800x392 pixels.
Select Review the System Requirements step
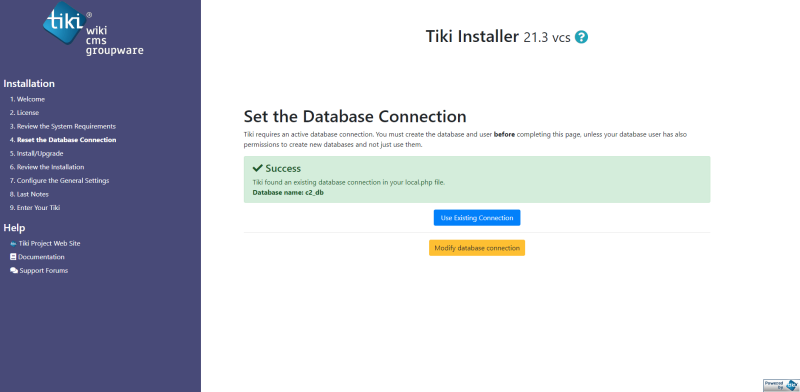[x=63, y=126]
